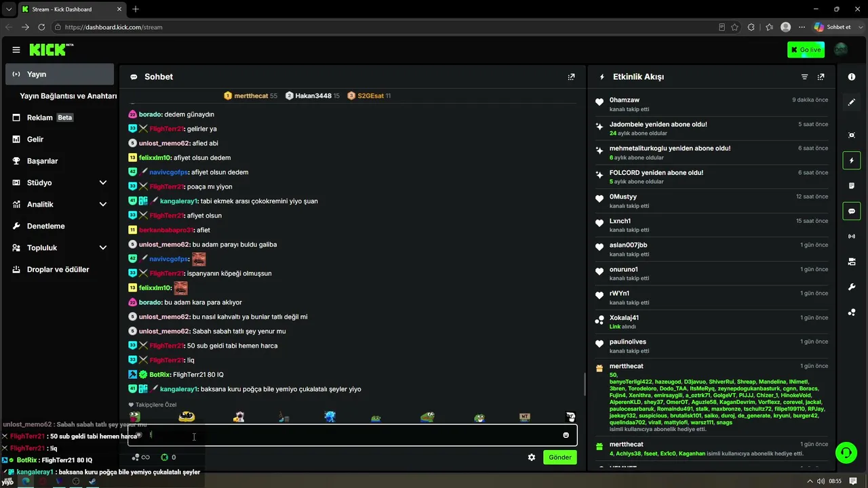Select the NT sign emote
This screenshot has width=868, height=488.
click(x=525, y=417)
